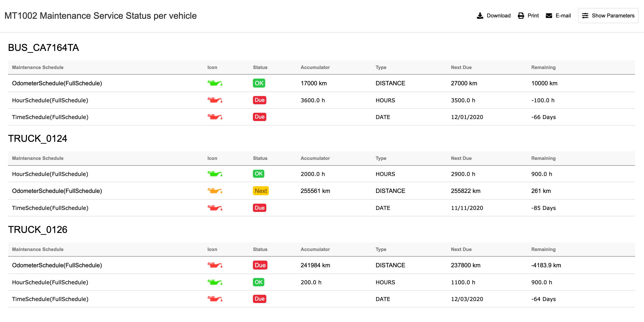Click Status column header in TRUCK_0126 table
The image size is (644, 322).
[260, 249]
